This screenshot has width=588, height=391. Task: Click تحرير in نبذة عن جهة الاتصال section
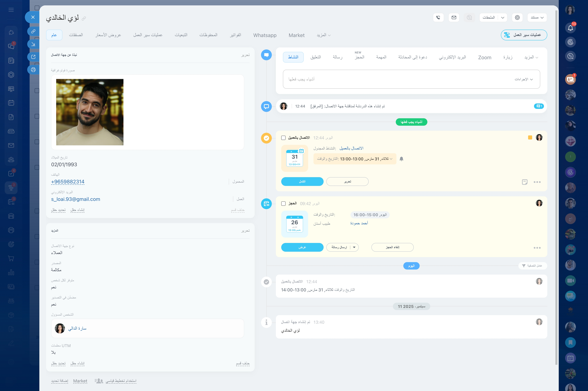point(245,55)
